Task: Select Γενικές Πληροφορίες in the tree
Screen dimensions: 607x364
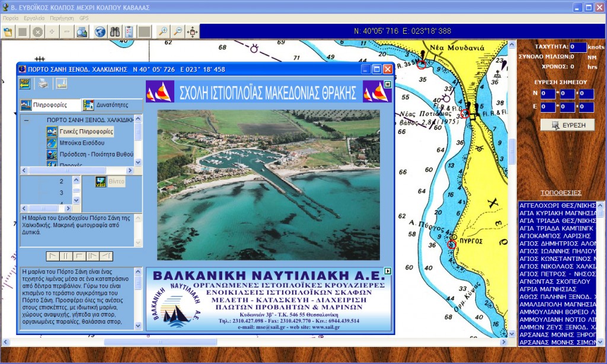Action: (x=87, y=132)
